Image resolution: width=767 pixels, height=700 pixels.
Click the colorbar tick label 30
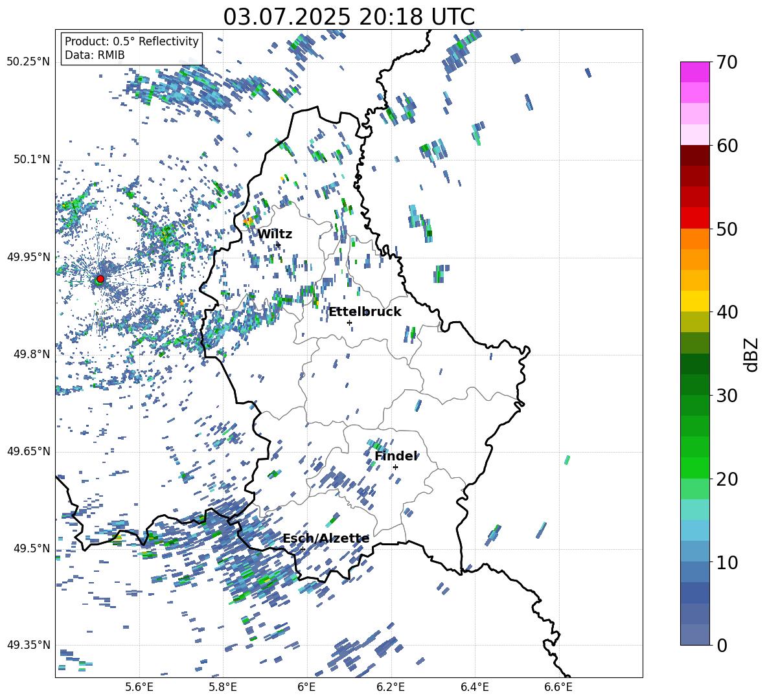[x=727, y=396]
